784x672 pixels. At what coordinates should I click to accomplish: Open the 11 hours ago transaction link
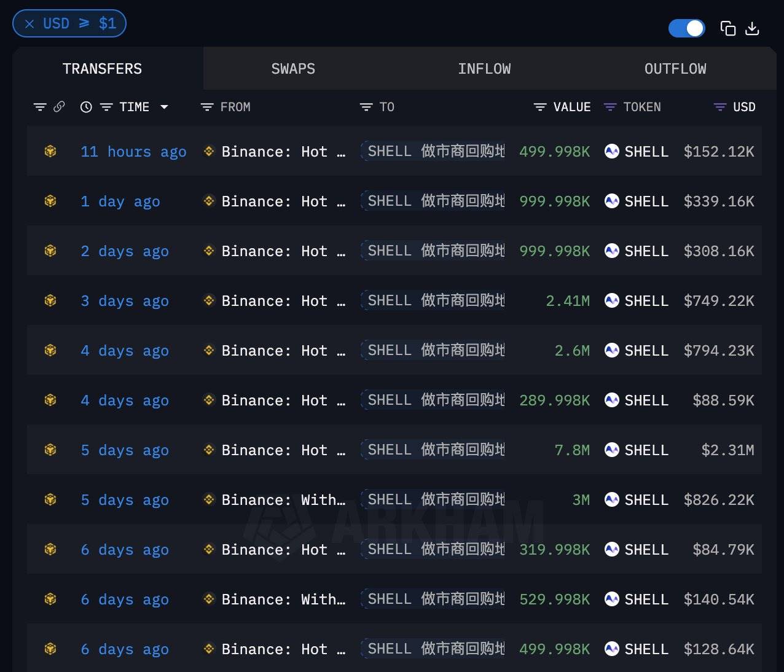click(133, 152)
